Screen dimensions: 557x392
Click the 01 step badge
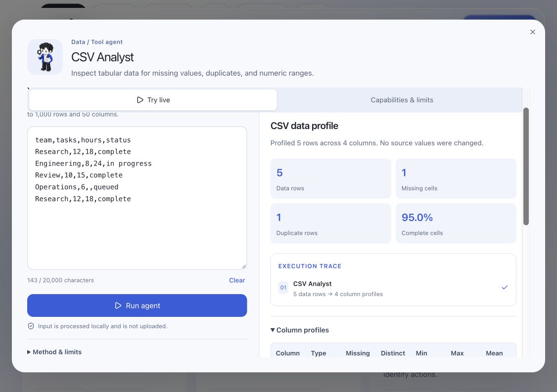pos(283,288)
